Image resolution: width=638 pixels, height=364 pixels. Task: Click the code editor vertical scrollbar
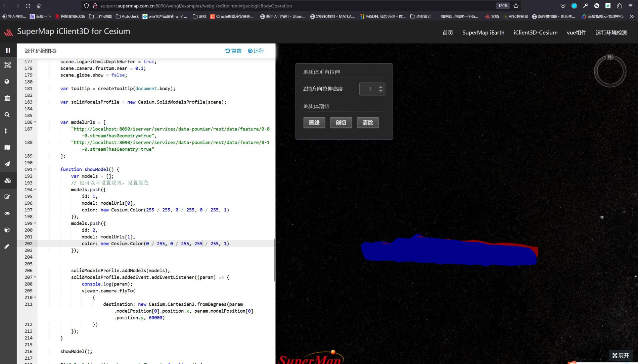[274, 260]
